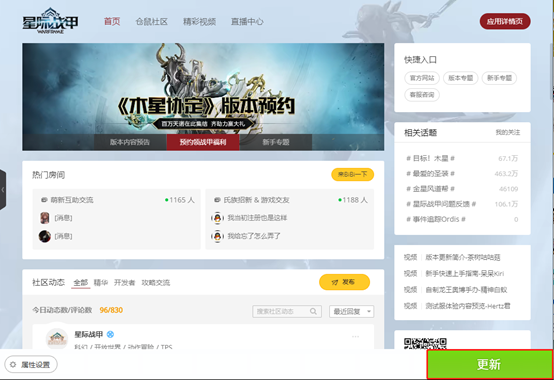Click the 星际战甲 post author avatar
The height and width of the screenshot is (380, 554).
[57, 338]
